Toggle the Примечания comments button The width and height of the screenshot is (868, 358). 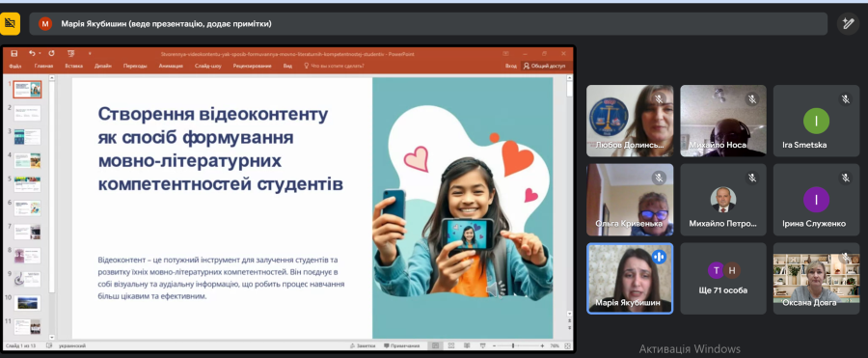pyautogui.click(x=402, y=345)
